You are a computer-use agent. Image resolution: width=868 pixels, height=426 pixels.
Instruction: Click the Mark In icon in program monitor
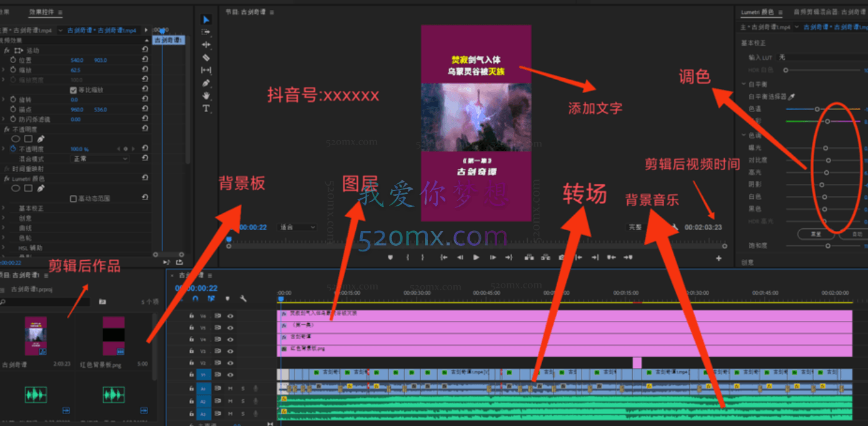(407, 256)
